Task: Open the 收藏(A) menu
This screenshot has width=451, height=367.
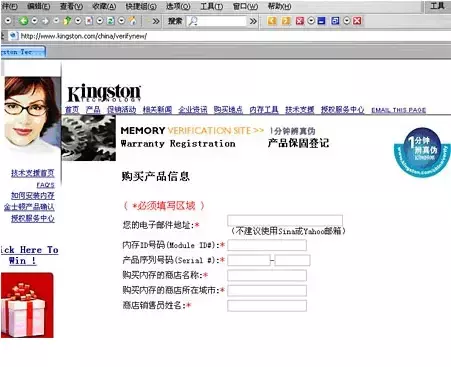Action: tap(104, 6)
